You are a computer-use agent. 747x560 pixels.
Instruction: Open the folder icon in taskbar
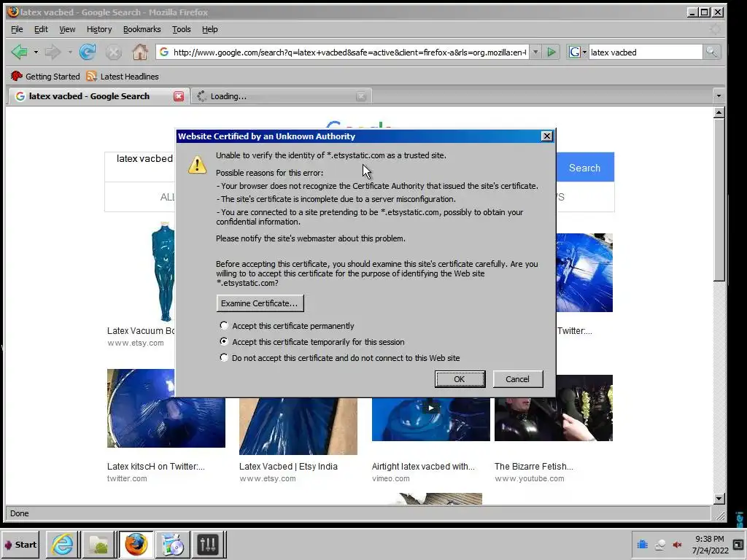(x=98, y=544)
